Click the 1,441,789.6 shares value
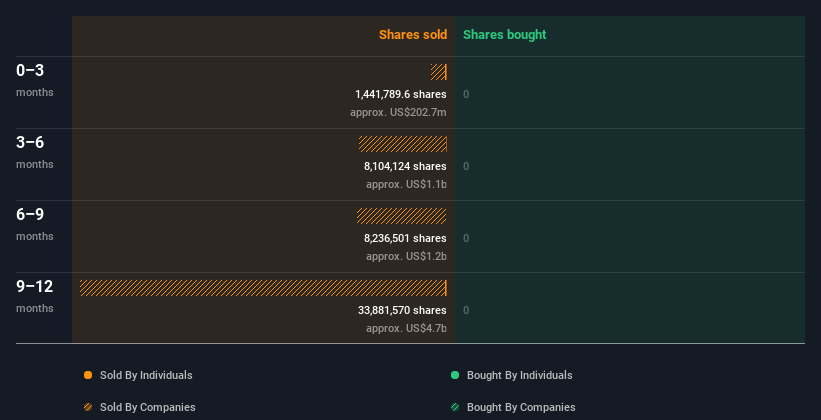Screen dimensions: 821x420 click(x=401, y=94)
